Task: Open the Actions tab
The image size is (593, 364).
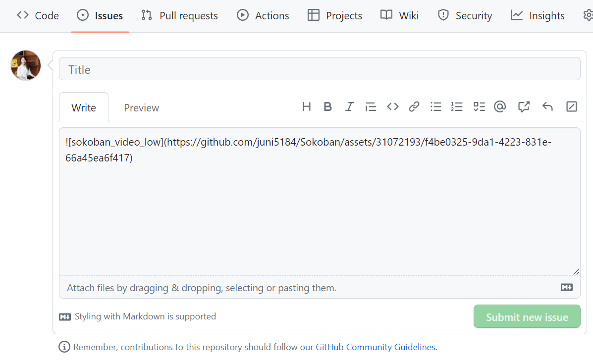Action: pos(263,15)
